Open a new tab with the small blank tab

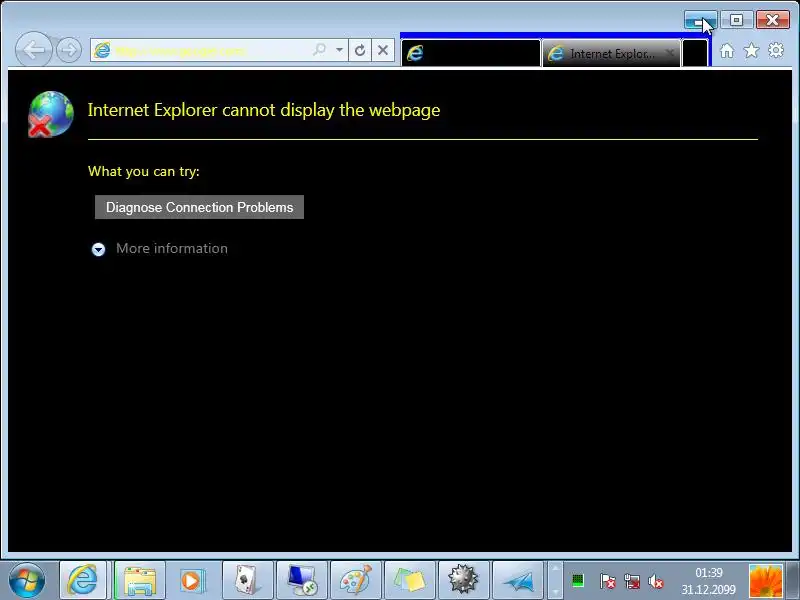(695, 53)
